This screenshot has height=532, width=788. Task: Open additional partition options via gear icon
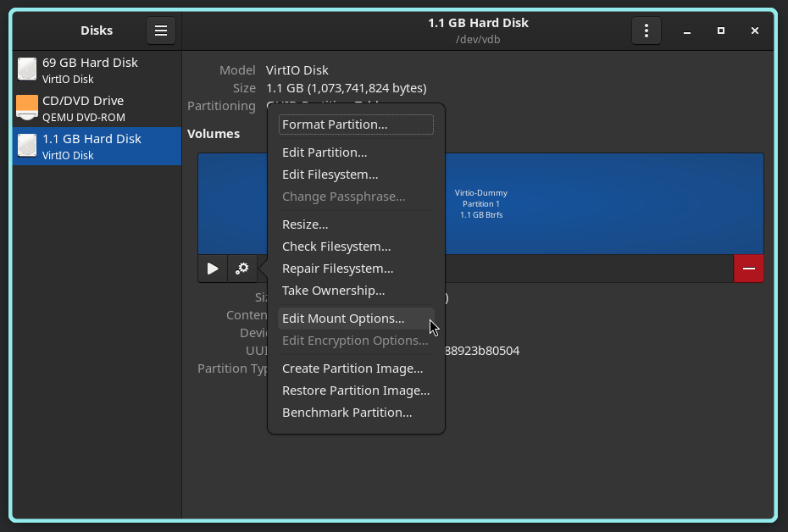pyautogui.click(x=242, y=268)
